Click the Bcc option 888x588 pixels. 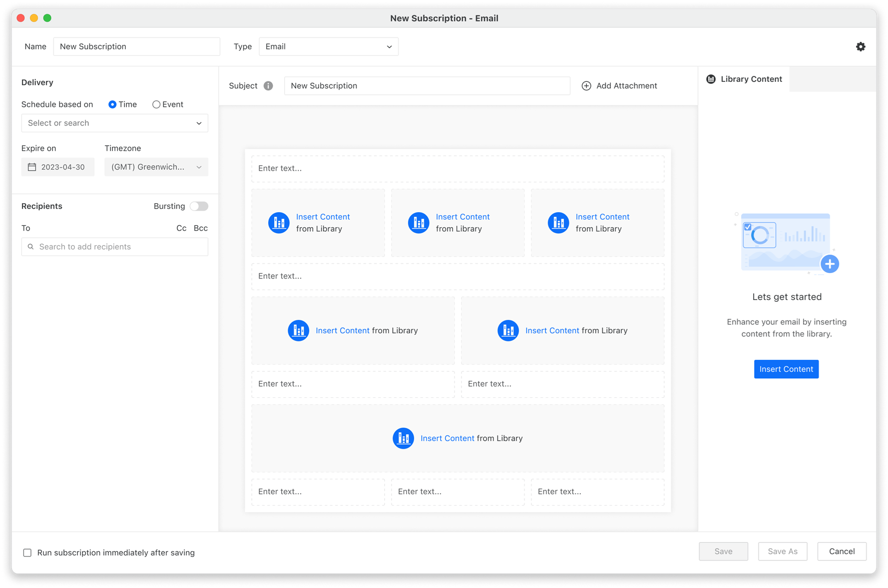click(200, 228)
